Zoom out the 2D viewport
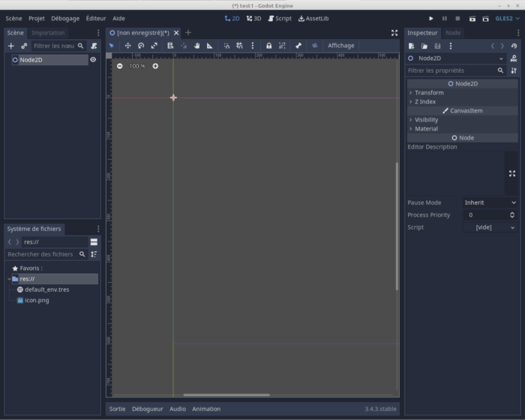 119,66
